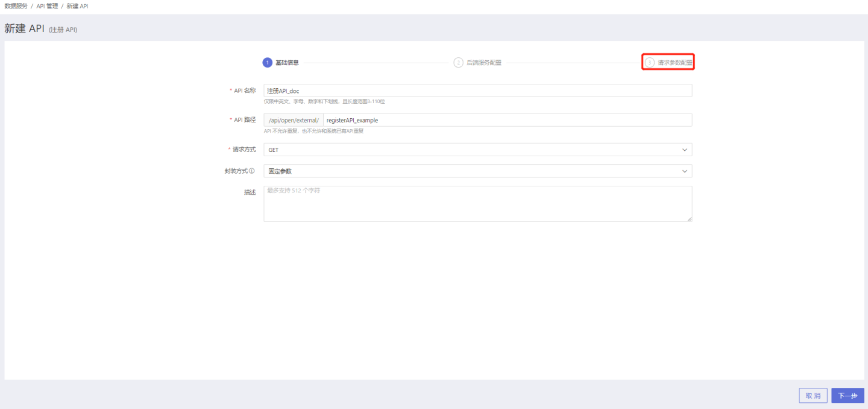The height and width of the screenshot is (409, 868).
Task: Click the 取消 button
Action: click(813, 396)
